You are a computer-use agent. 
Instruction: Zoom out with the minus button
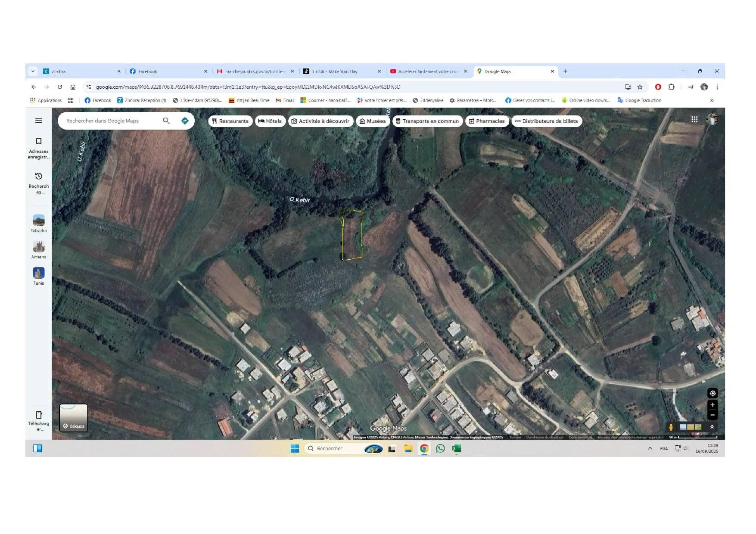pyautogui.click(x=712, y=415)
